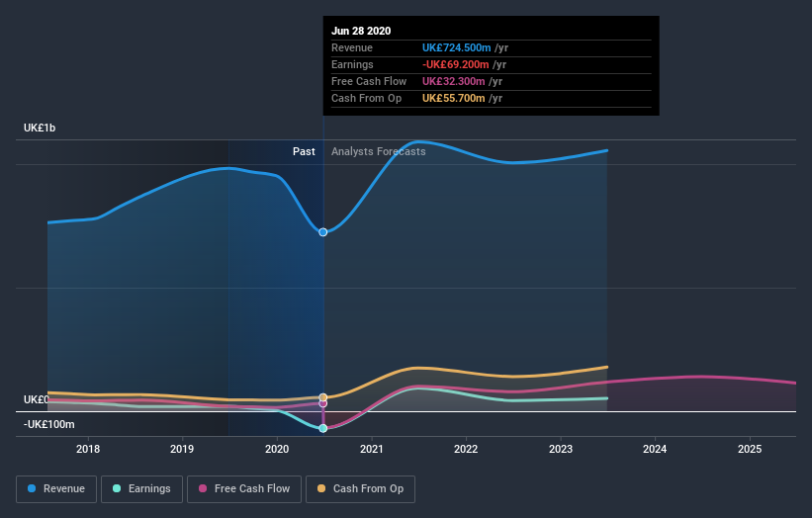
Task: Toggle the Earnings legend series
Action: click(x=141, y=489)
